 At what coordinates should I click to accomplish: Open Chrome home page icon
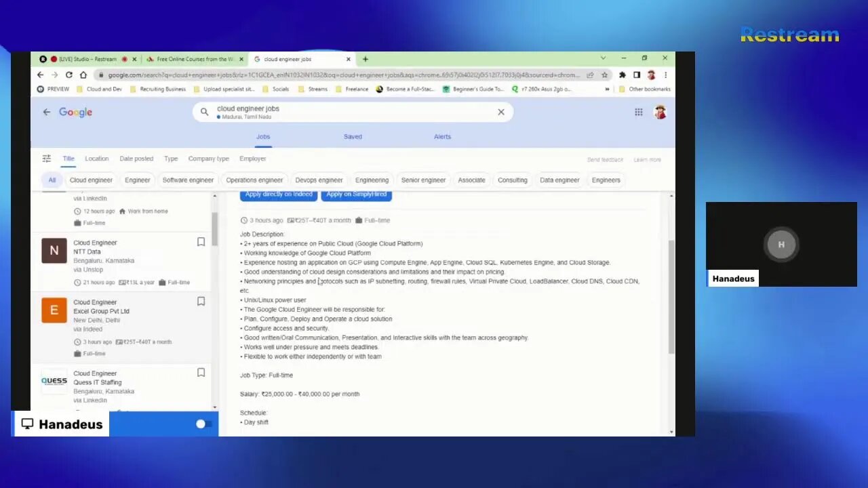point(83,75)
